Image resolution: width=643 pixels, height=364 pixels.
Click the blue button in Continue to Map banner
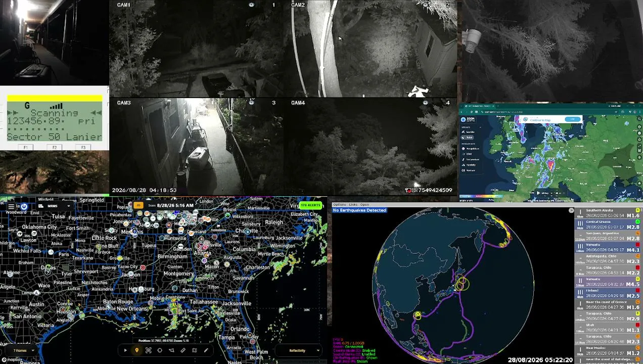[572, 119]
